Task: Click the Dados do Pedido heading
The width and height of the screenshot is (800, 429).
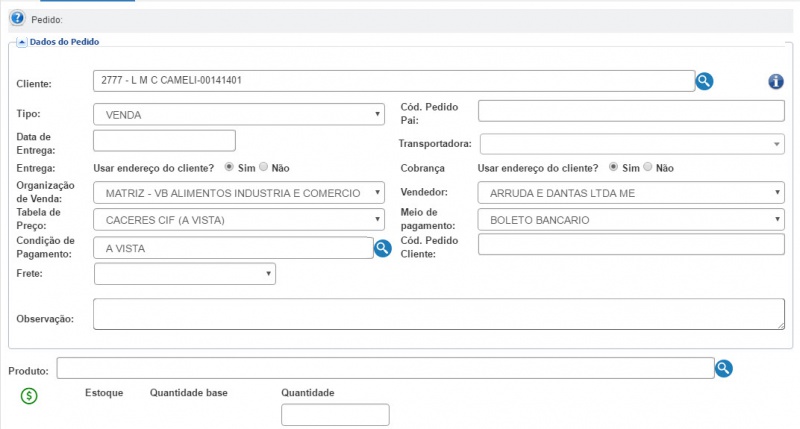Action: click(x=64, y=42)
